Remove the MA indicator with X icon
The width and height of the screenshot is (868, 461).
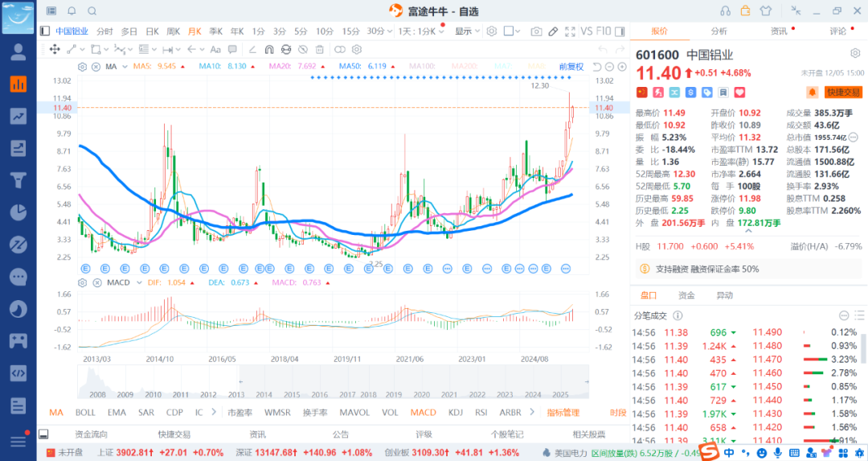click(x=96, y=67)
